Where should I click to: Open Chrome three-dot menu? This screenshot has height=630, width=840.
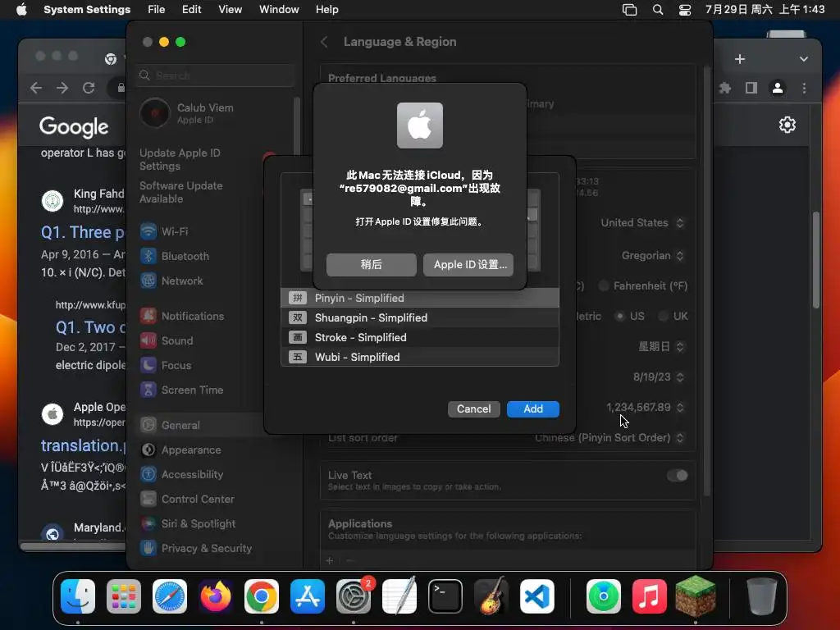[x=804, y=88]
